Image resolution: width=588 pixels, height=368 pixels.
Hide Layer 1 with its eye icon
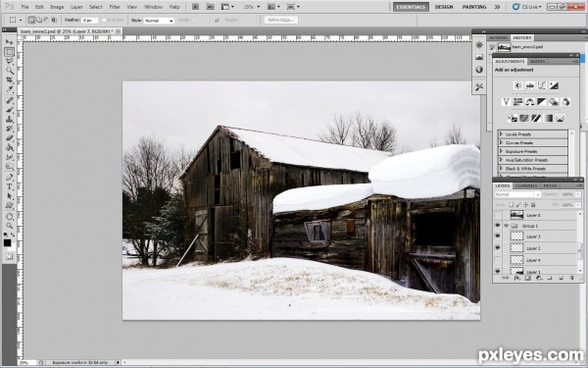point(498,271)
